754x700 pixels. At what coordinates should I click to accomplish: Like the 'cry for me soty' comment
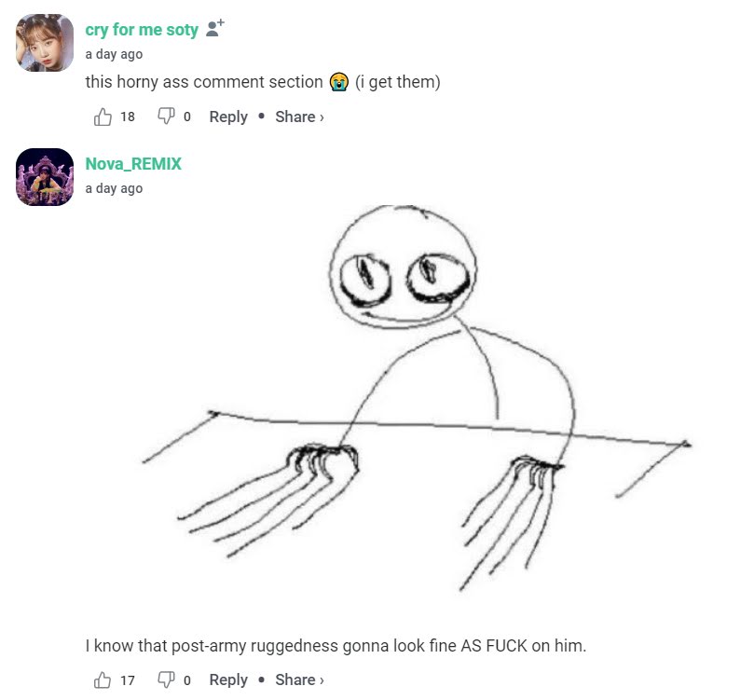pos(103,117)
